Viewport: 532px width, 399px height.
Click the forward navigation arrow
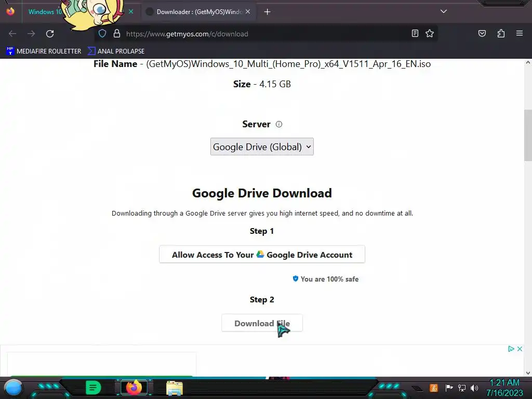(31, 34)
